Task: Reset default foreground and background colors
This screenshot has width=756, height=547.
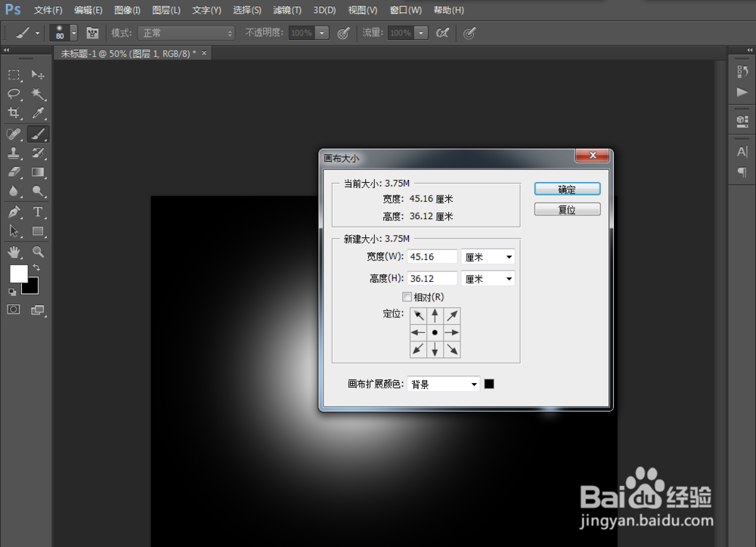Action: [x=12, y=292]
